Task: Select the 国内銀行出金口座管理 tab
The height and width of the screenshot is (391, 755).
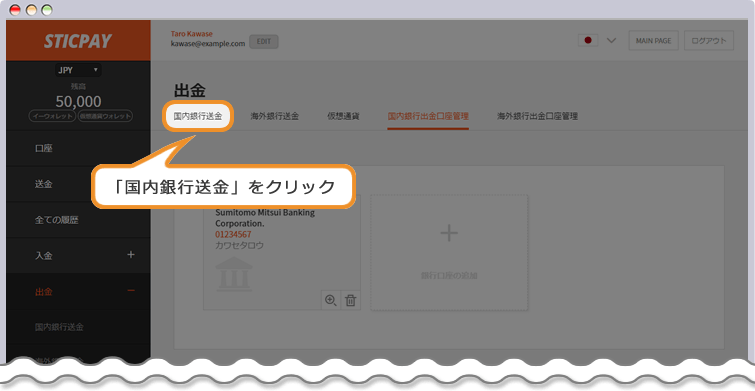Action: tap(428, 116)
